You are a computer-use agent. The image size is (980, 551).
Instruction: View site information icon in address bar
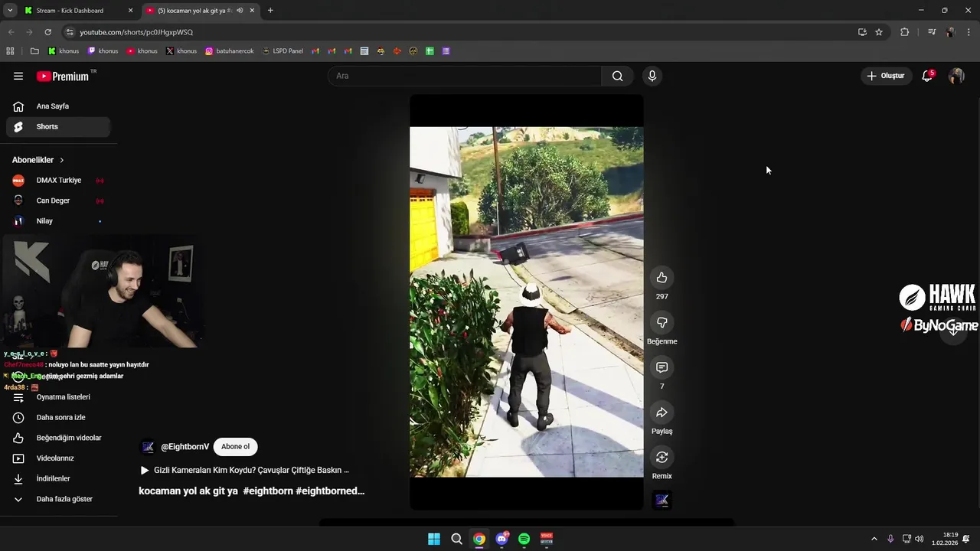click(70, 32)
